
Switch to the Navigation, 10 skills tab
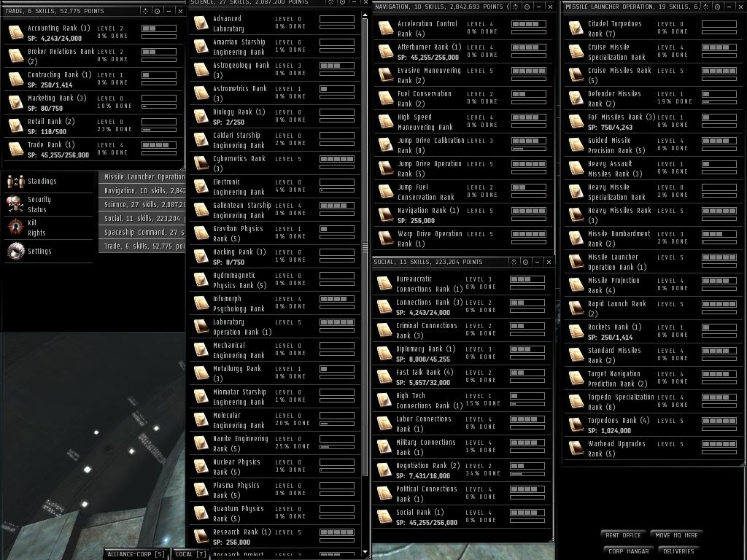point(142,190)
